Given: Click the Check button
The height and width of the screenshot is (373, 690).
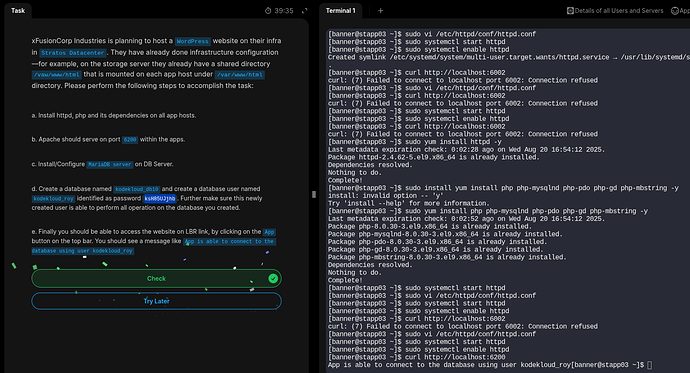Looking at the screenshot, I should click(156, 278).
